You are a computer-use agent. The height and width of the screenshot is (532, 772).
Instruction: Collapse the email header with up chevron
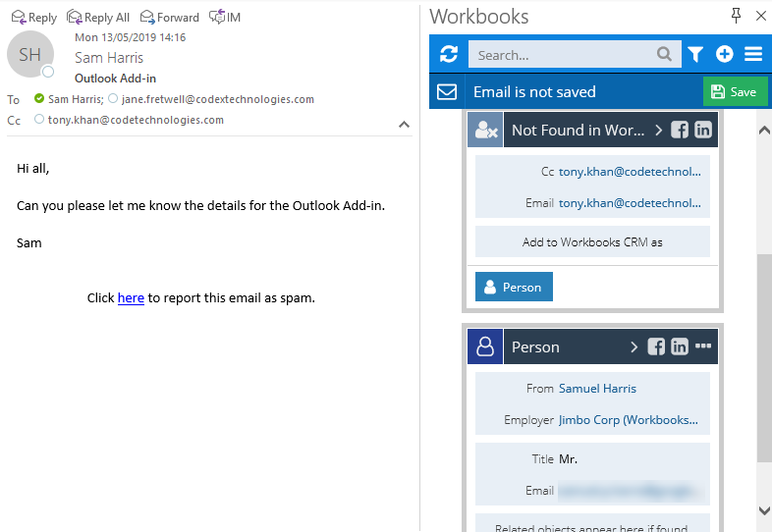pos(404,125)
